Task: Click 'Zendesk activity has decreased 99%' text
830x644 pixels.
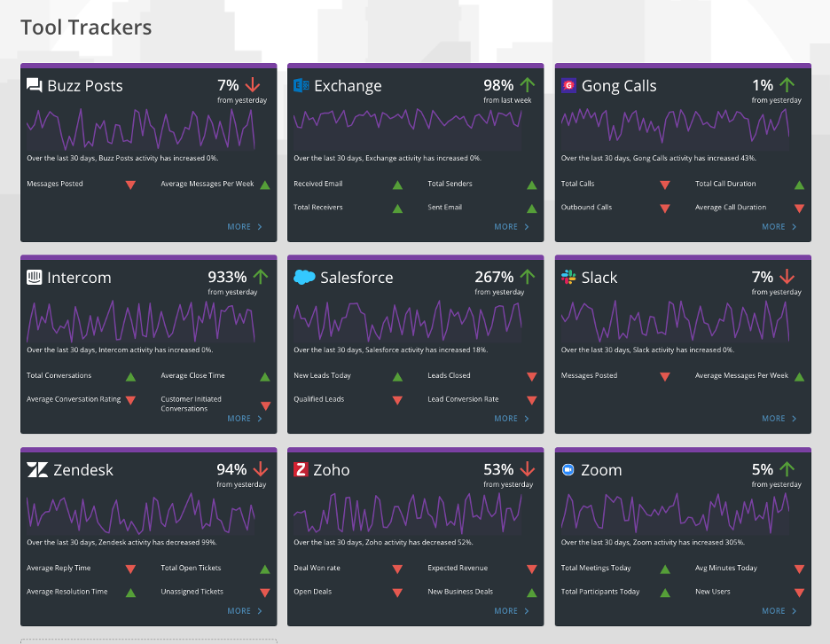Action: pyautogui.click(x=157, y=542)
